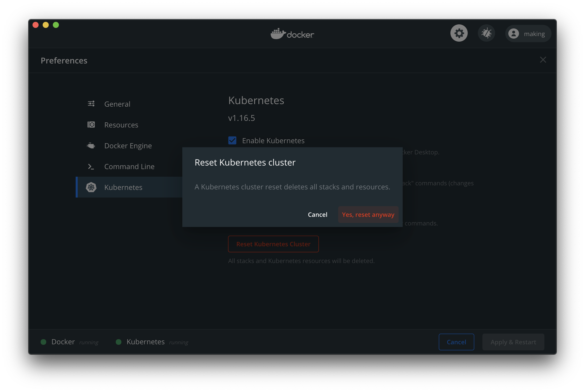Select the Docker Engine tab
585x392 pixels.
pyautogui.click(x=128, y=146)
